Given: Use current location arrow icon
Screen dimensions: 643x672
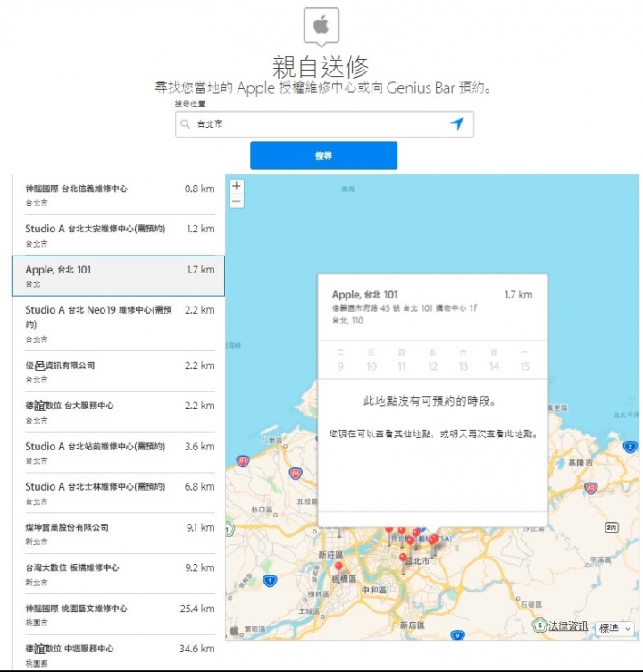Looking at the screenshot, I should pyautogui.click(x=456, y=124).
